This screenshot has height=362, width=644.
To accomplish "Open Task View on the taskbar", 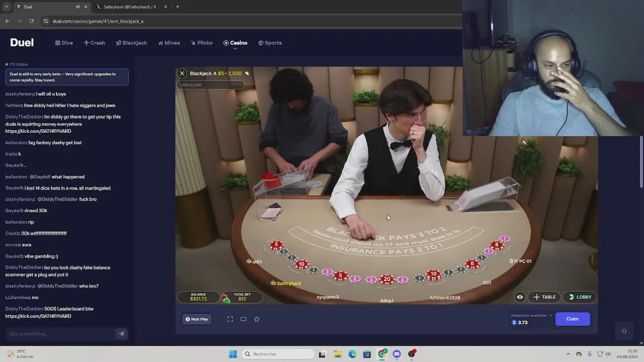I will [x=322, y=354].
